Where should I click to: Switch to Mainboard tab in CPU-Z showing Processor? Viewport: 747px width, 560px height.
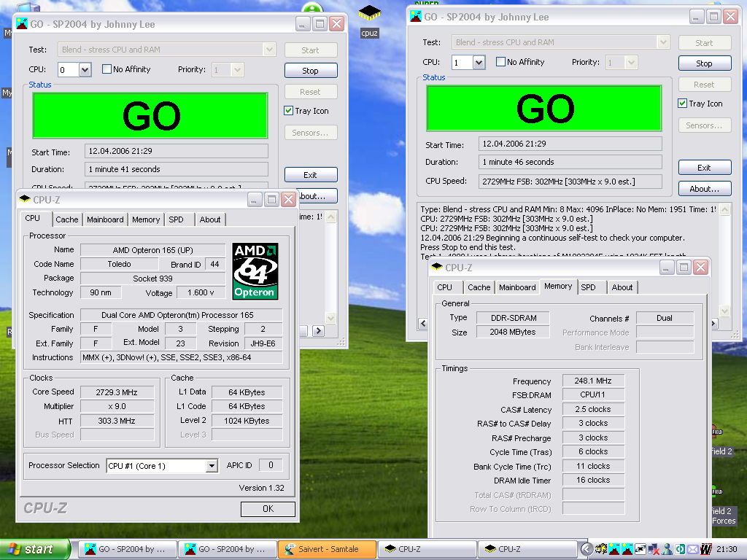click(105, 219)
